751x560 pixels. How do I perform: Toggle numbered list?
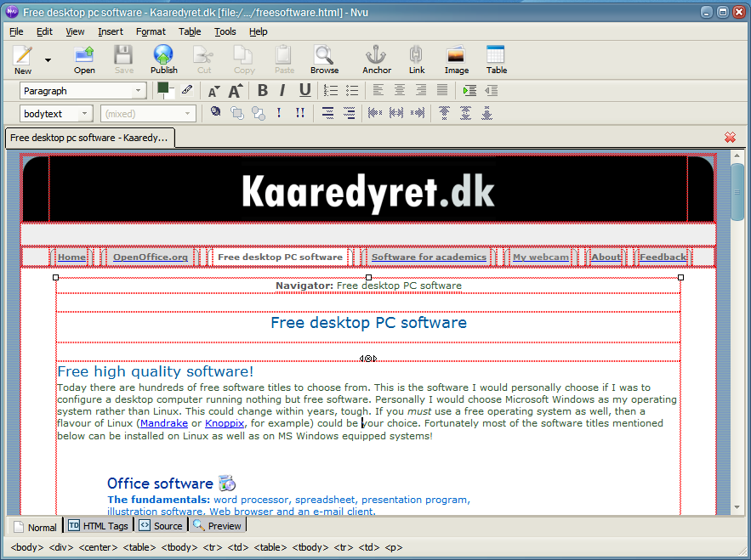coord(331,90)
